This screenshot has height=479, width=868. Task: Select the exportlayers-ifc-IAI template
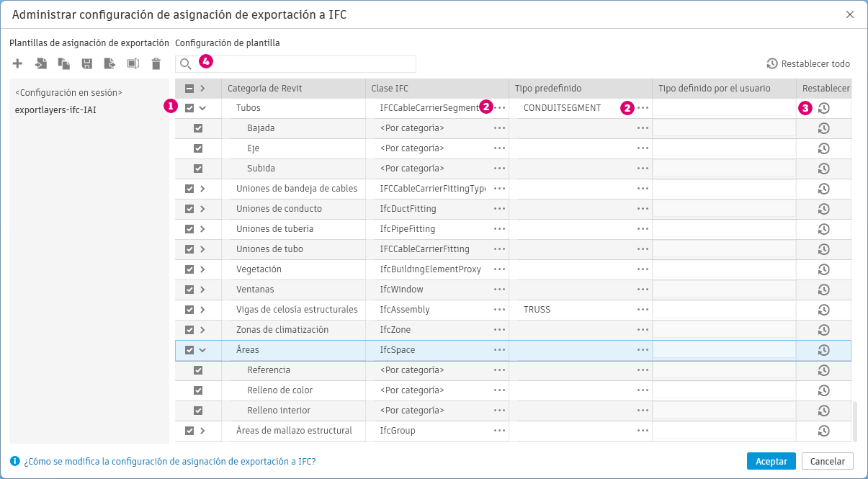click(55, 110)
